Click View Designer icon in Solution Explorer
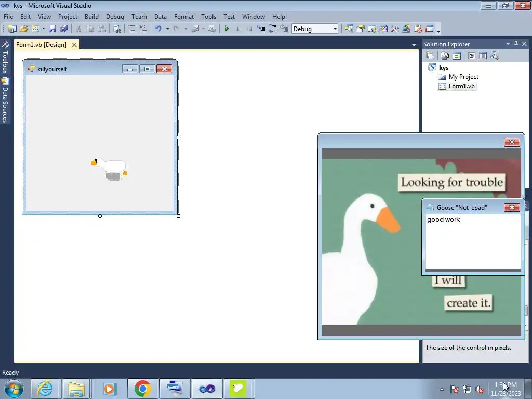This screenshot has height=399, width=532. point(483,56)
